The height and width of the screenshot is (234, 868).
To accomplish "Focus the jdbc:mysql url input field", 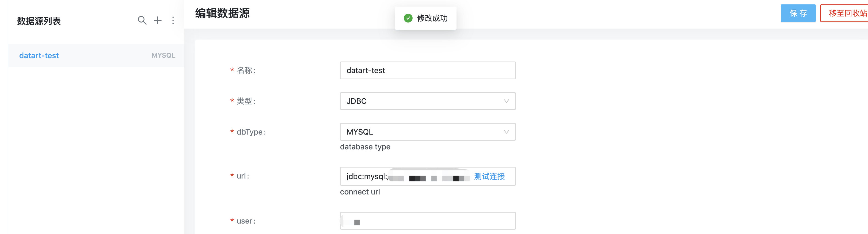I will coord(428,176).
